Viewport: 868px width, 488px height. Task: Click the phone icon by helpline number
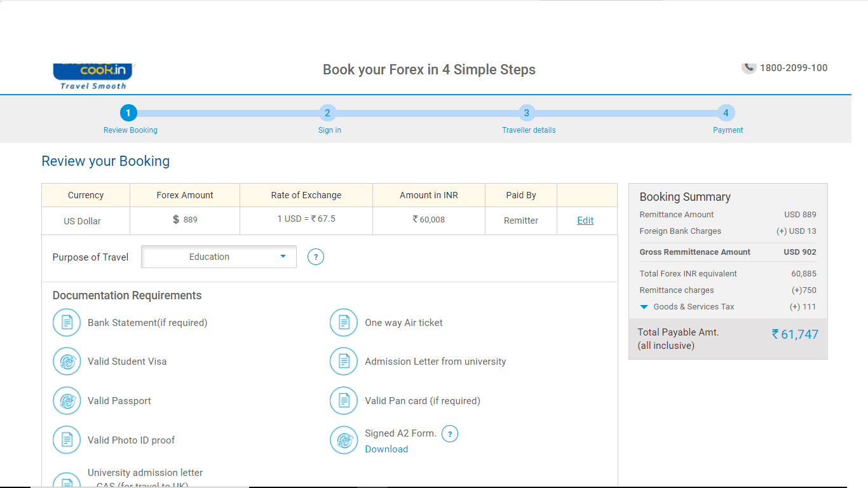pos(749,67)
